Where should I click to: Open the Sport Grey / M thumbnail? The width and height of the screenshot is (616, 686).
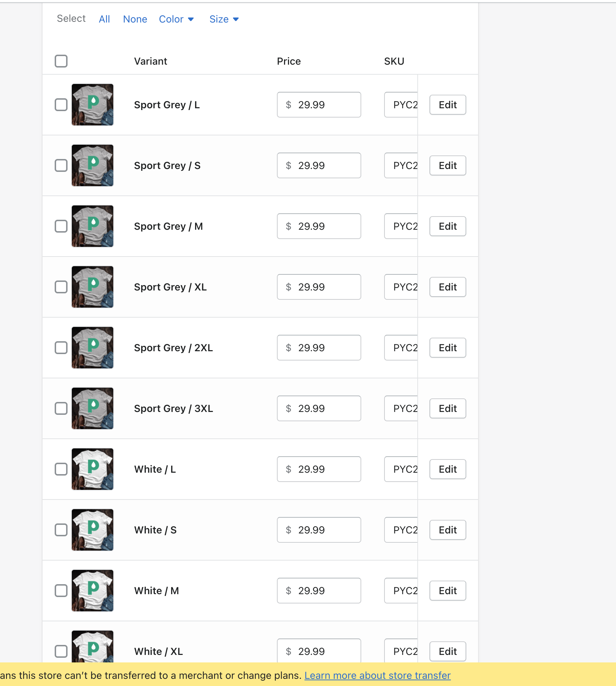pos(93,226)
